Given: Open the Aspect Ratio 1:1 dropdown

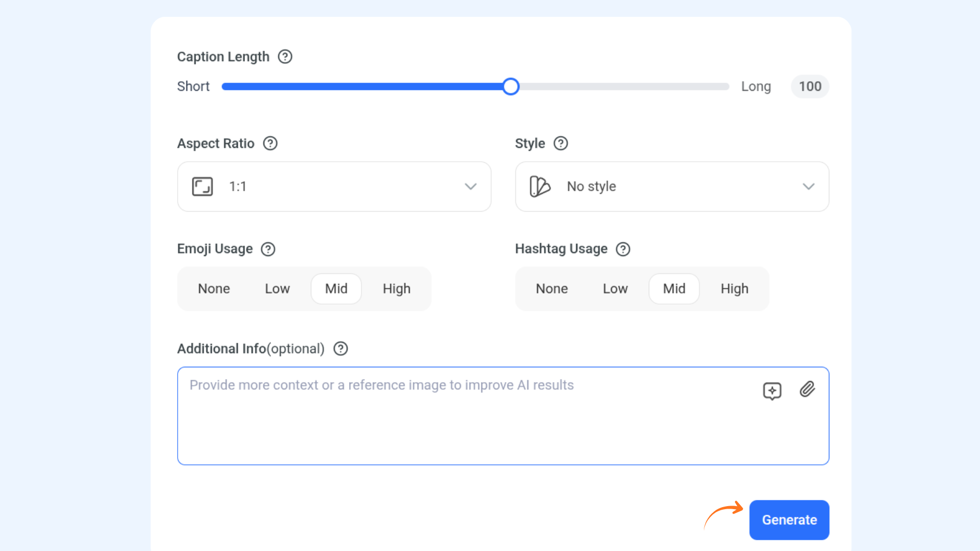Looking at the screenshot, I should pyautogui.click(x=334, y=187).
